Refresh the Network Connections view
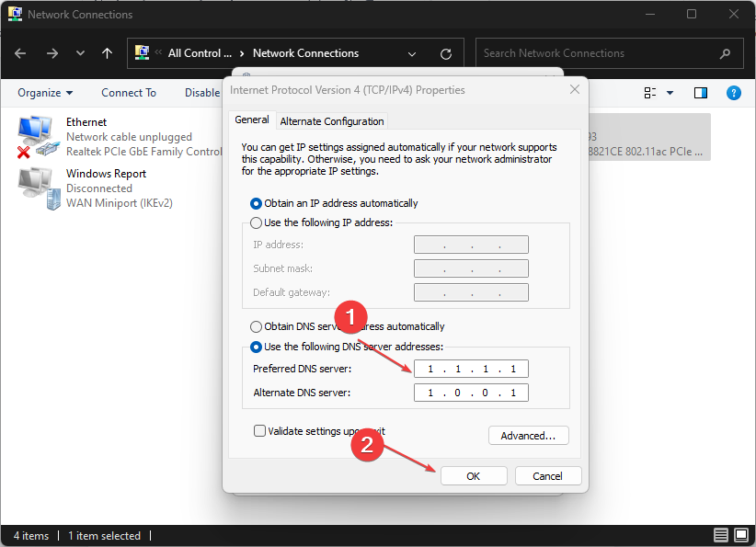The height and width of the screenshot is (547, 756). pos(446,53)
